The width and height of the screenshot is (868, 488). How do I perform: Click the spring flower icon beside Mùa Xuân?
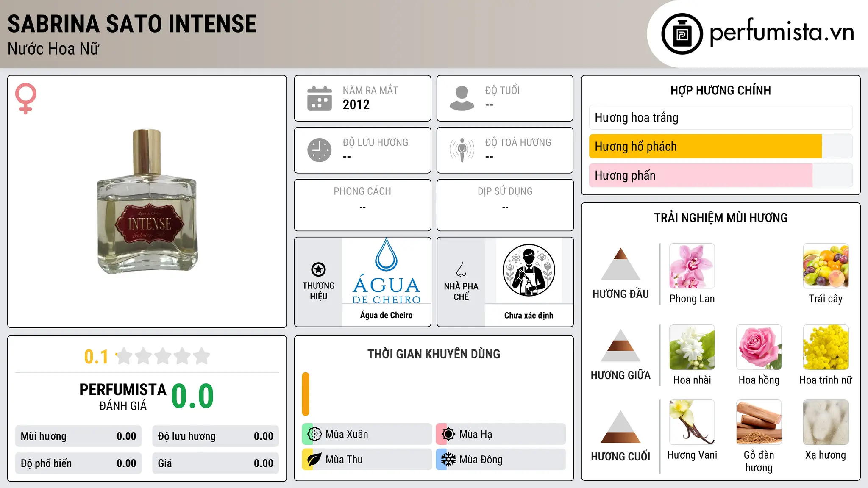(314, 434)
